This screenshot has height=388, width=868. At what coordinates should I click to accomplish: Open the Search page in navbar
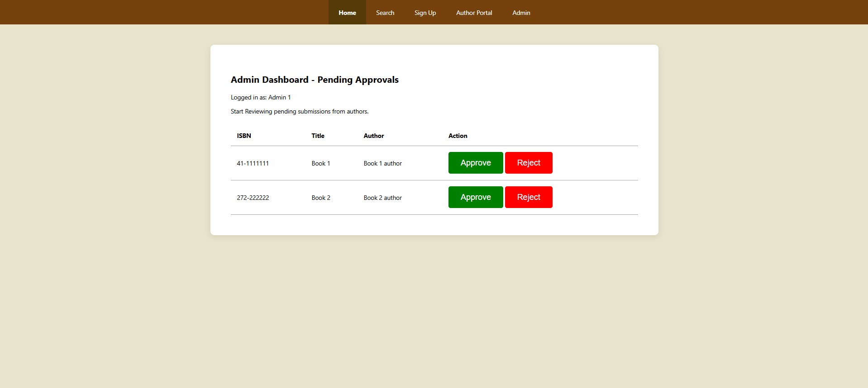point(385,13)
